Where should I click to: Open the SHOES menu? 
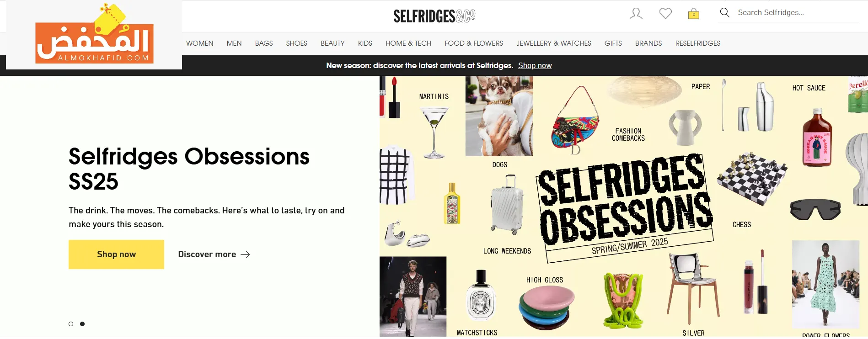point(296,43)
